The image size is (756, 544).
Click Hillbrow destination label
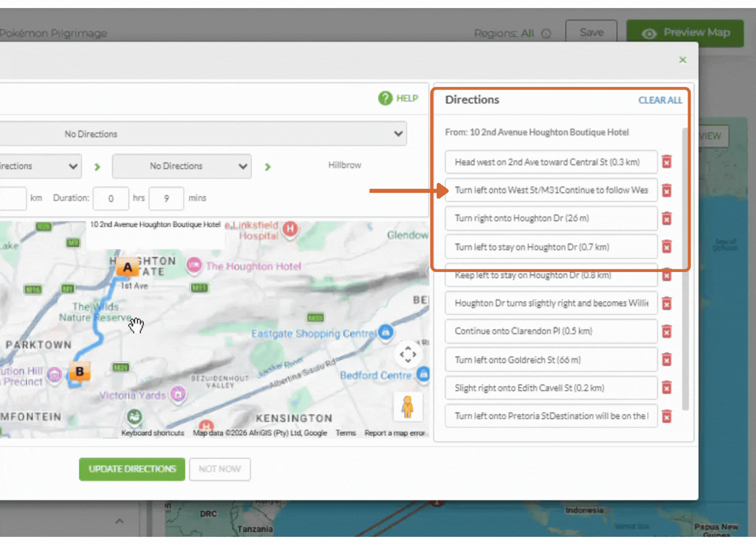tap(345, 165)
